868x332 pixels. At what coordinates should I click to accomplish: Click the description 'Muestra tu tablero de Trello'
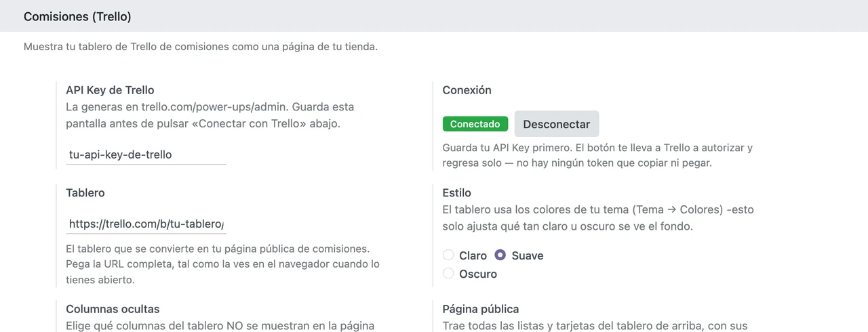201,47
